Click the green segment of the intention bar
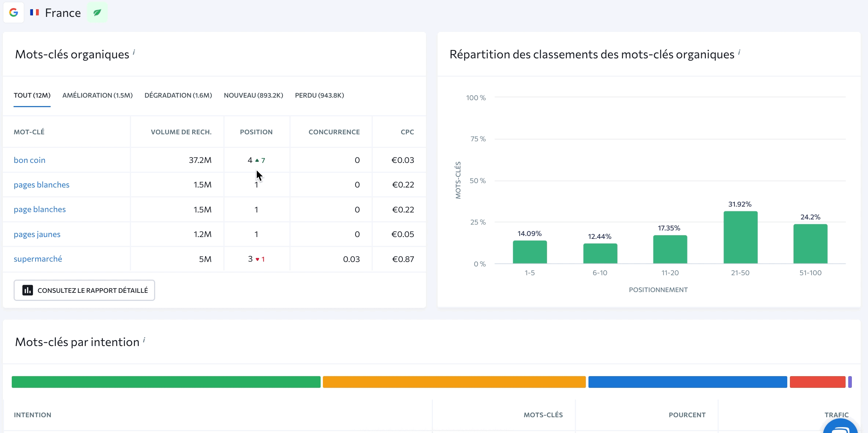The height and width of the screenshot is (433, 868). 166,382
